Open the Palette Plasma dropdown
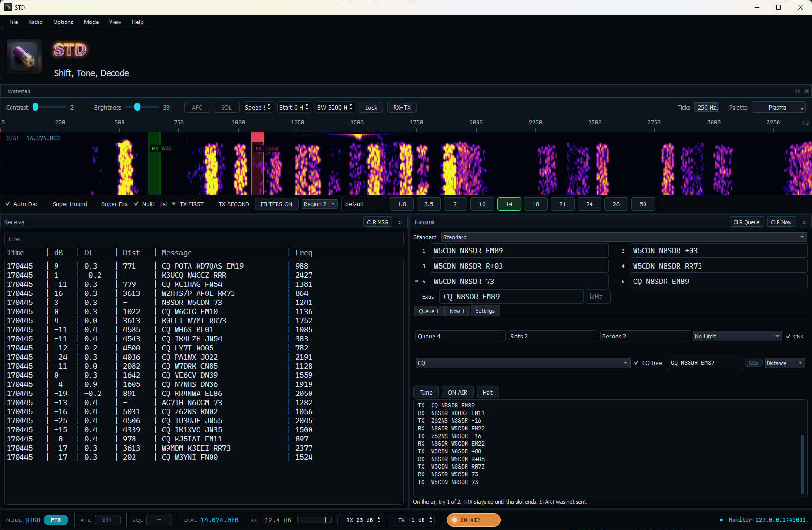Image resolution: width=812 pixels, height=530 pixels. pyautogui.click(x=779, y=107)
